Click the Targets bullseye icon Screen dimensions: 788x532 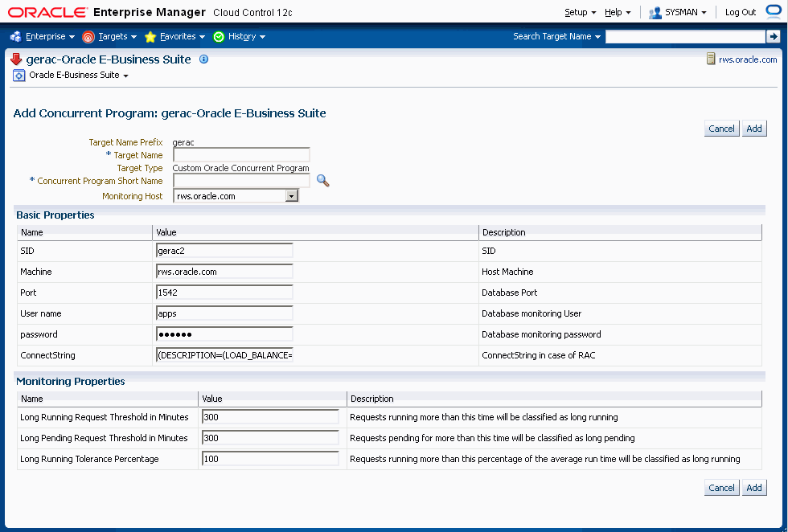click(88, 37)
